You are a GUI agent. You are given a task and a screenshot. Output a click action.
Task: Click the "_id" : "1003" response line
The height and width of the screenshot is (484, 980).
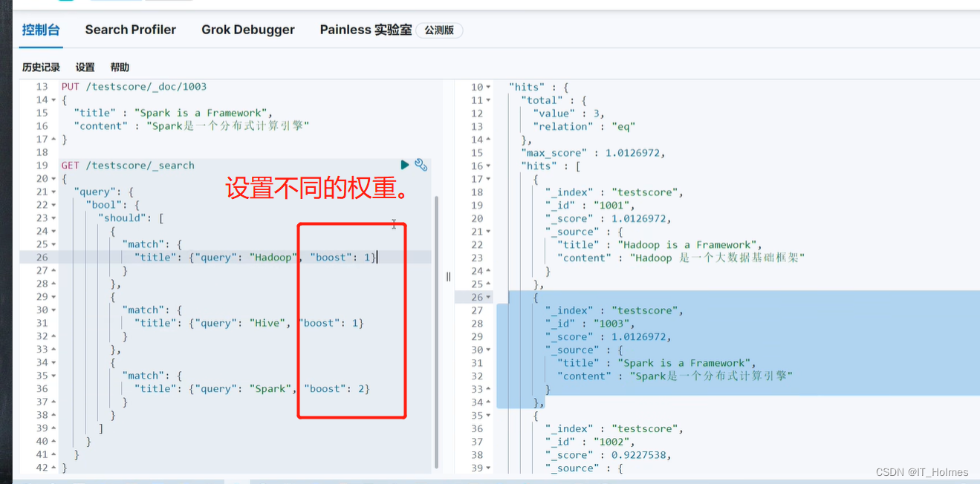click(x=590, y=324)
